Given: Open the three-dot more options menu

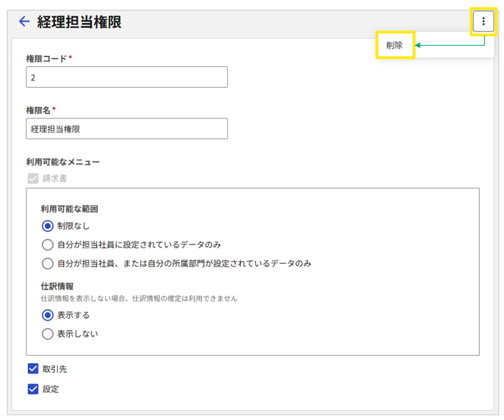Looking at the screenshot, I should (483, 21).
